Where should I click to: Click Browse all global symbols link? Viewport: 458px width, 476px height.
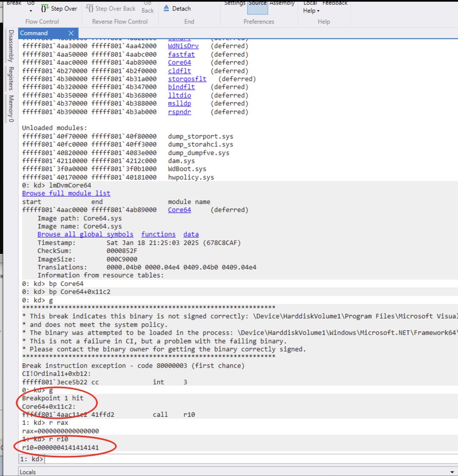(x=85, y=234)
